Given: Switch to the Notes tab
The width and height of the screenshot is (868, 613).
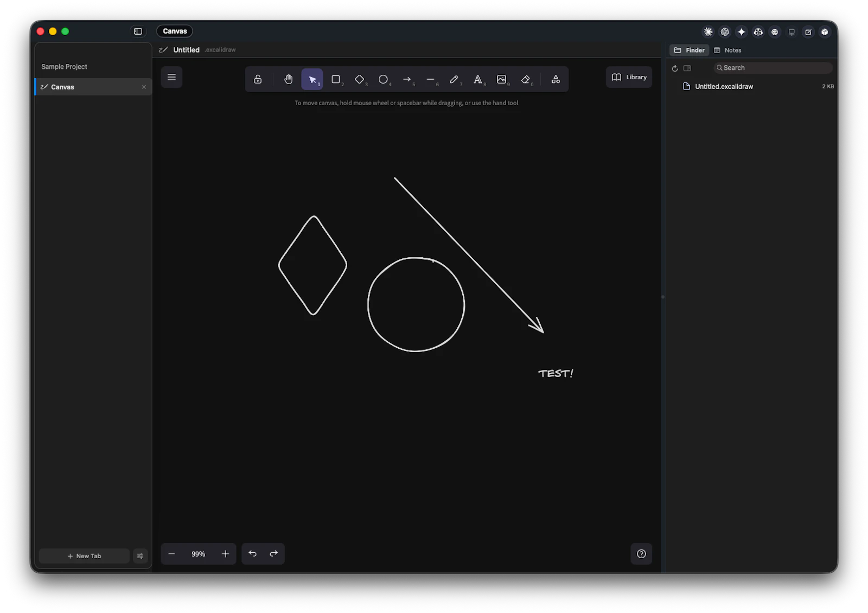Looking at the screenshot, I should tap(727, 50).
